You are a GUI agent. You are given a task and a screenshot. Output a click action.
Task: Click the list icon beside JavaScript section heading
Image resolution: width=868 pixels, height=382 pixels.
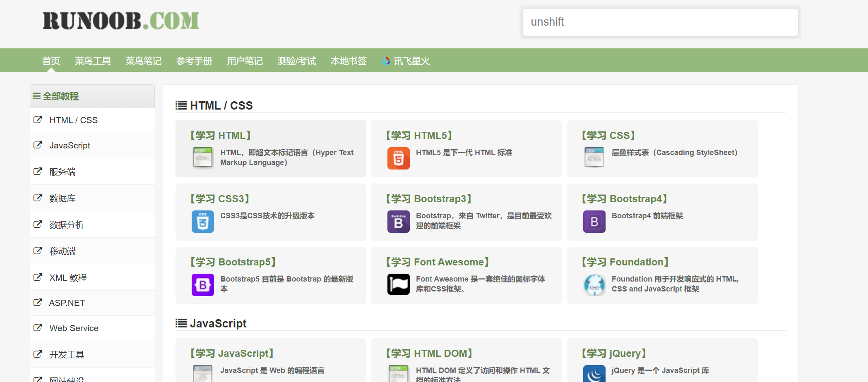point(181,323)
